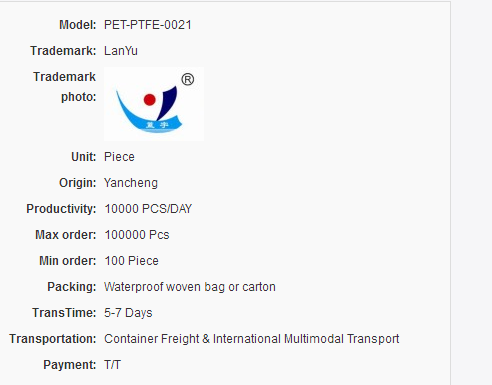Click the 10000 PCS/DAY productivity value
The height and width of the screenshot is (385, 492).
click(148, 209)
